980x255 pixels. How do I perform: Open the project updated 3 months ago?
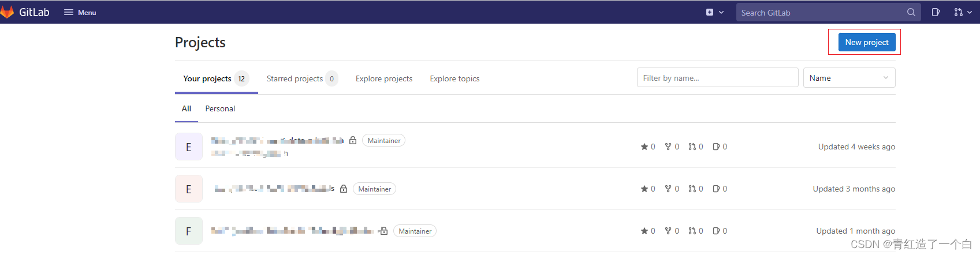[274, 189]
